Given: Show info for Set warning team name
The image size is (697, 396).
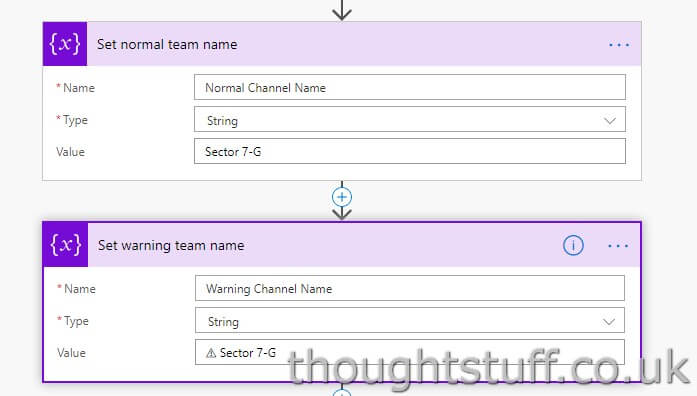Looking at the screenshot, I should (573, 245).
